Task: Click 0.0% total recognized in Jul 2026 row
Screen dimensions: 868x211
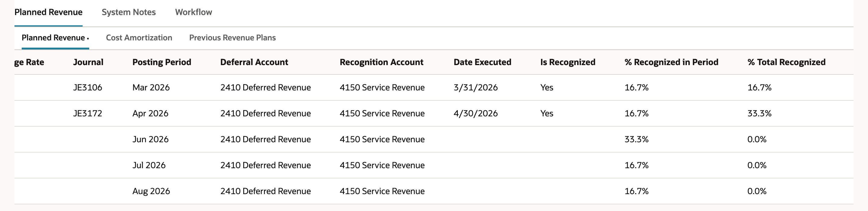Action: [757, 165]
